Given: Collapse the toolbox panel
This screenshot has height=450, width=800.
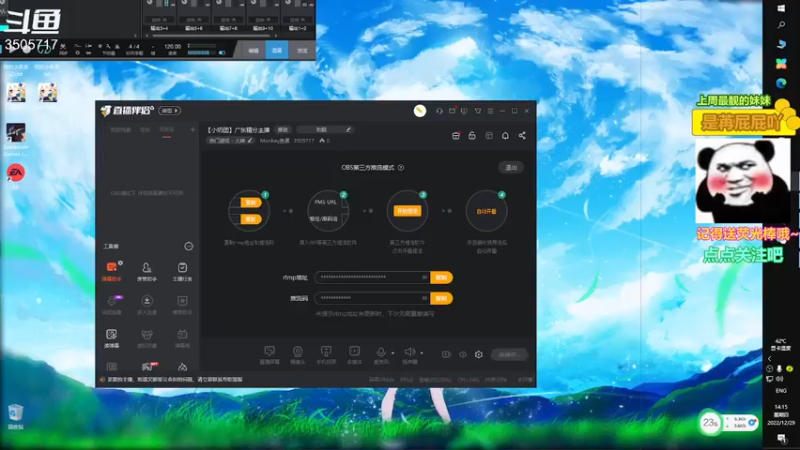Looking at the screenshot, I should tap(189, 246).
